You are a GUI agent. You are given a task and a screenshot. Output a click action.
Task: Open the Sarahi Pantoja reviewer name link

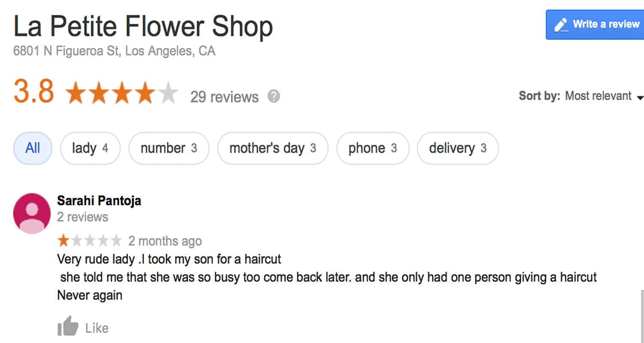click(x=99, y=201)
